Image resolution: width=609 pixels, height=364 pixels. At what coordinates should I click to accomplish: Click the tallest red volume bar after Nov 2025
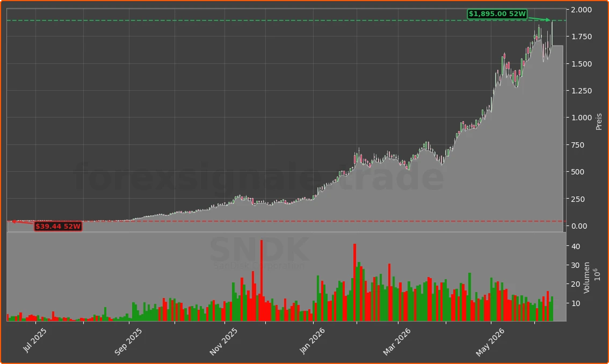262,280
